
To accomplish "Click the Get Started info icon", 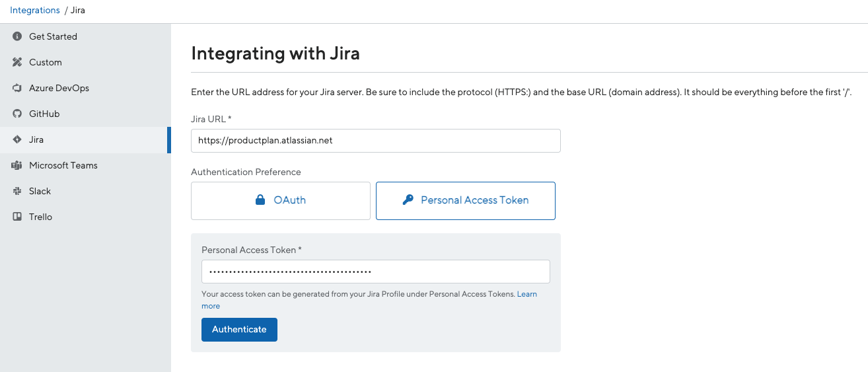I will click(x=17, y=36).
